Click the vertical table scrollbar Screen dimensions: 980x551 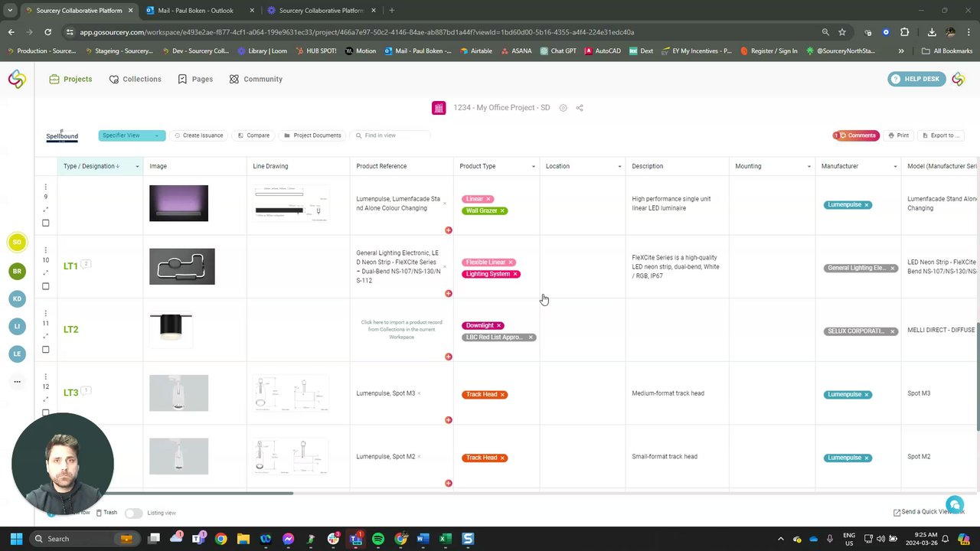click(x=977, y=377)
